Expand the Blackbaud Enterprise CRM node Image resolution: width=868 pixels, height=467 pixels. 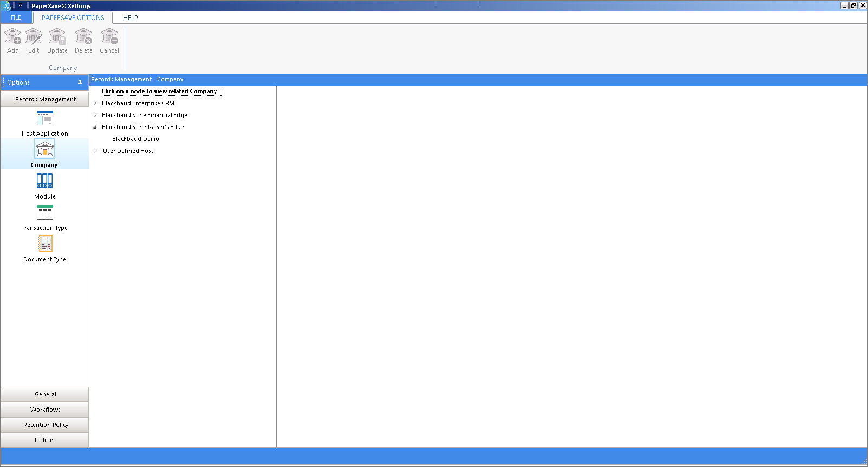95,103
